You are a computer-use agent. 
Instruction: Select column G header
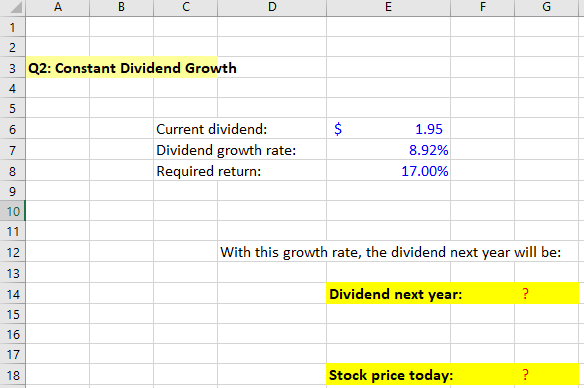pyautogui.click(x=546, y=7)
